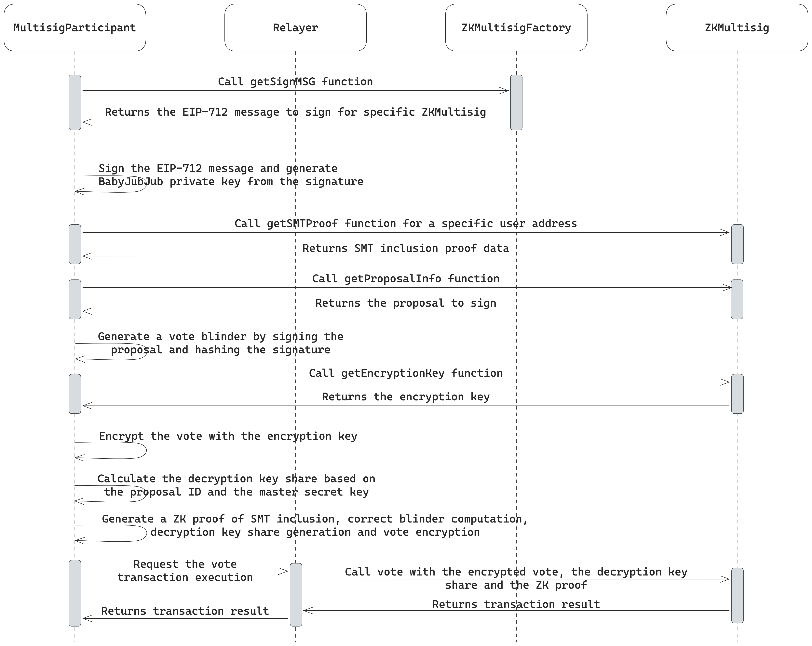The image size is (812, 646).
Task: Click 'Returns the proposal to sign' text
Action: (406, 304)
